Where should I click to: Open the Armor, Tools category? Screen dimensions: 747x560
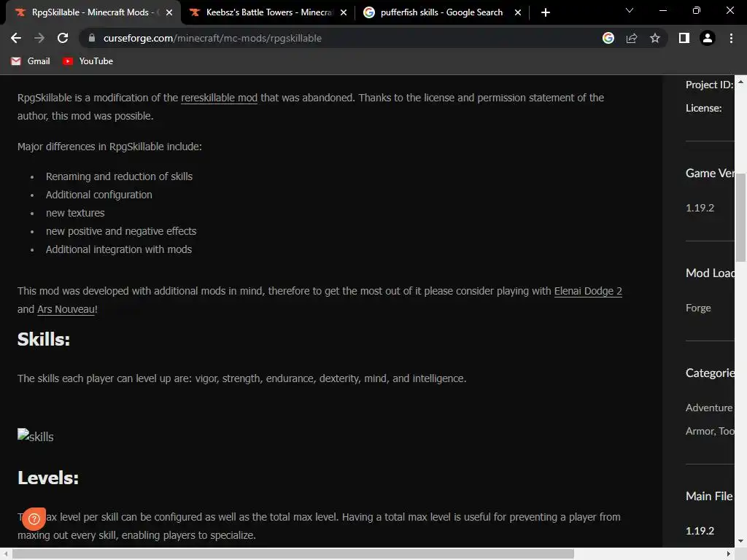pos(710,431)
